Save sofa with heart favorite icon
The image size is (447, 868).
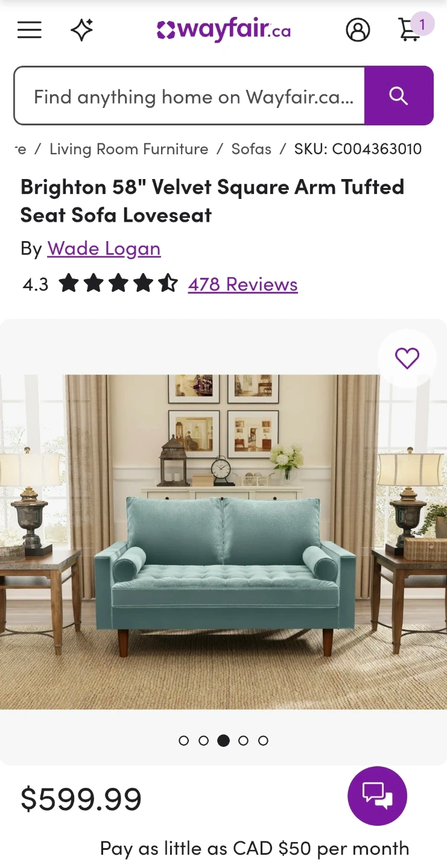coord(407,358)
